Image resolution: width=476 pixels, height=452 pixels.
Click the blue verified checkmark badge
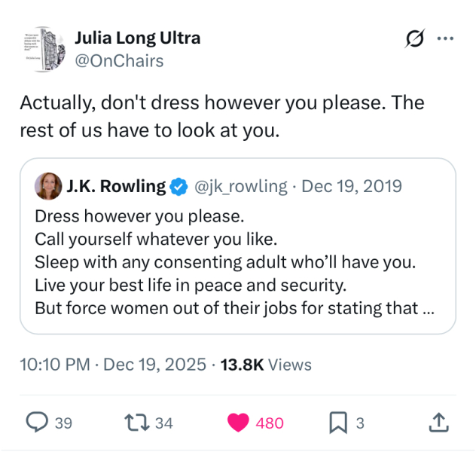(x=178, y=186)
